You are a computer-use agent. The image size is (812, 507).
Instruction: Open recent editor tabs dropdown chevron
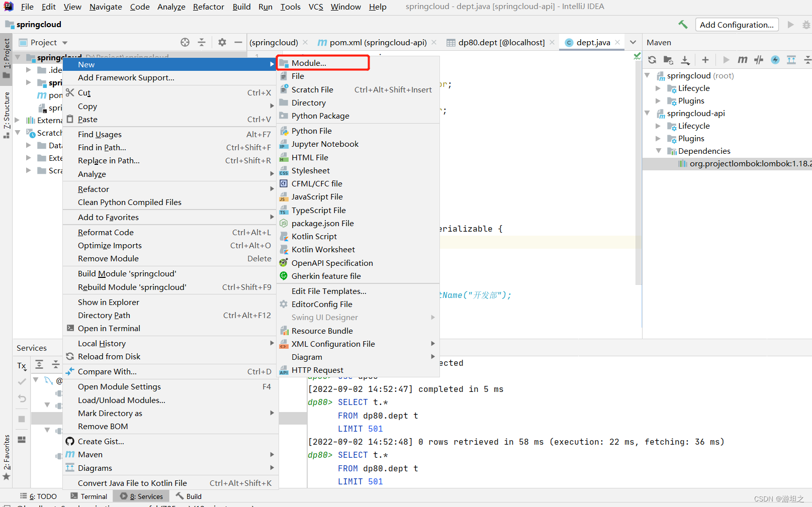point(633,42)
